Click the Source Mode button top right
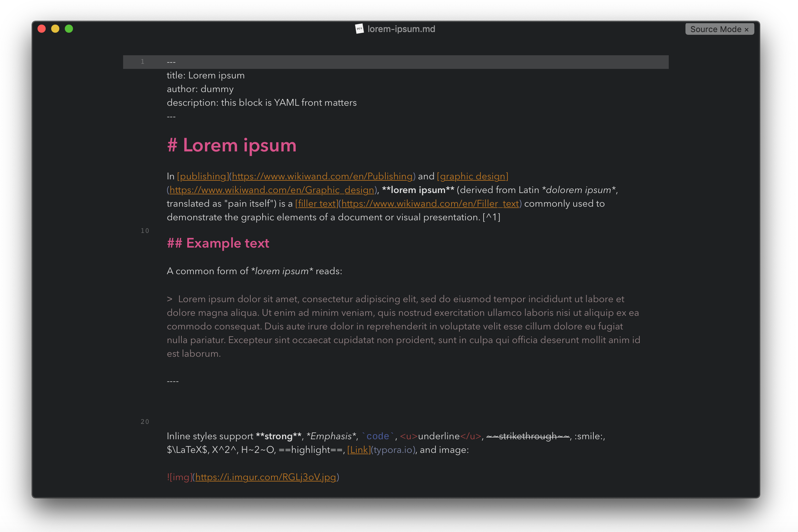798x532 pixels. tap(717, 29)
